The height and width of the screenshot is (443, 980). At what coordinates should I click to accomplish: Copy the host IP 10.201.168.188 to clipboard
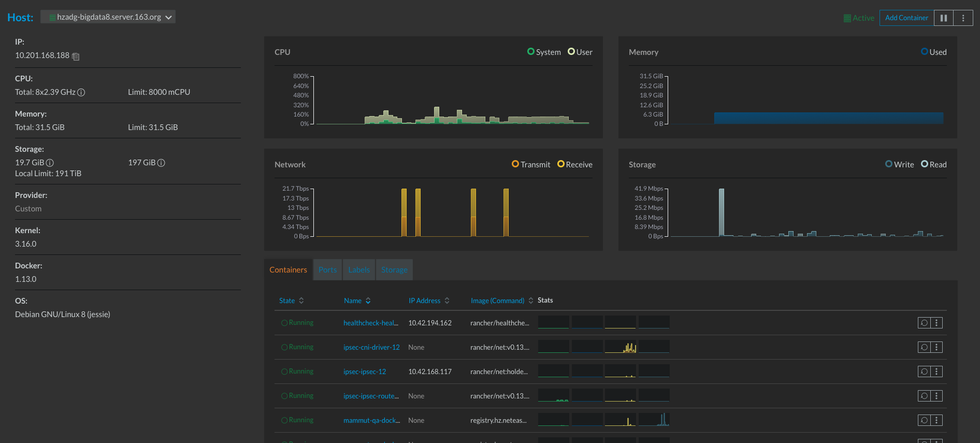(76, 56)
